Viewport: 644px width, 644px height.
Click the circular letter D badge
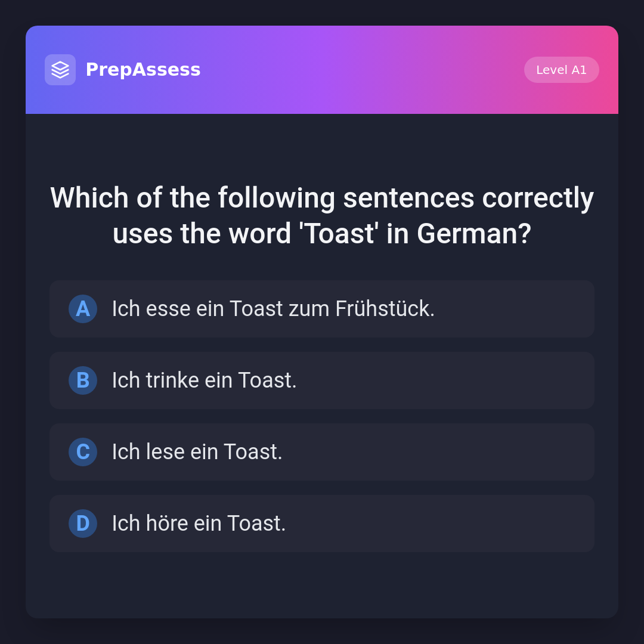pyautogui.click(x=83, y=524)
